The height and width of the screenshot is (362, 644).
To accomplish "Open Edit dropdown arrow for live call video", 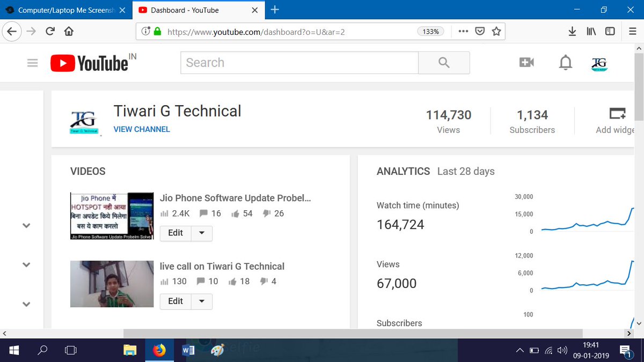I will coord(202,301).
